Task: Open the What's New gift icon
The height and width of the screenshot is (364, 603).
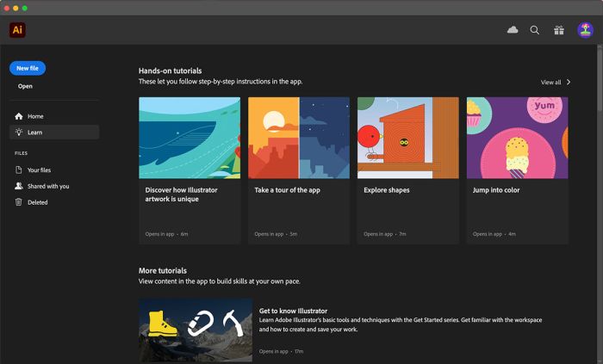Action: [x=559, y=30]
